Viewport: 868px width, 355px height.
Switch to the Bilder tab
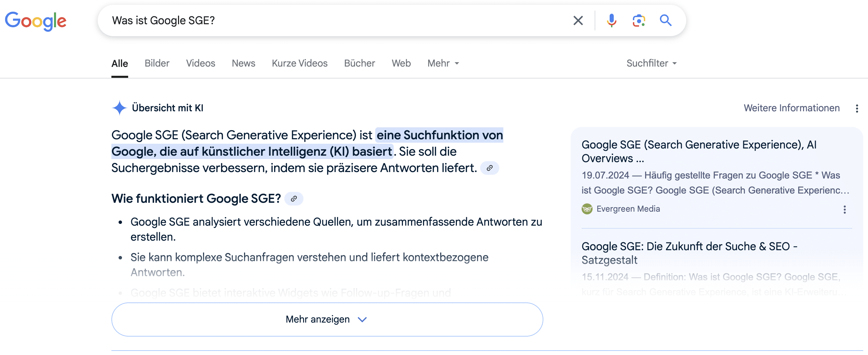click(157, 63)
